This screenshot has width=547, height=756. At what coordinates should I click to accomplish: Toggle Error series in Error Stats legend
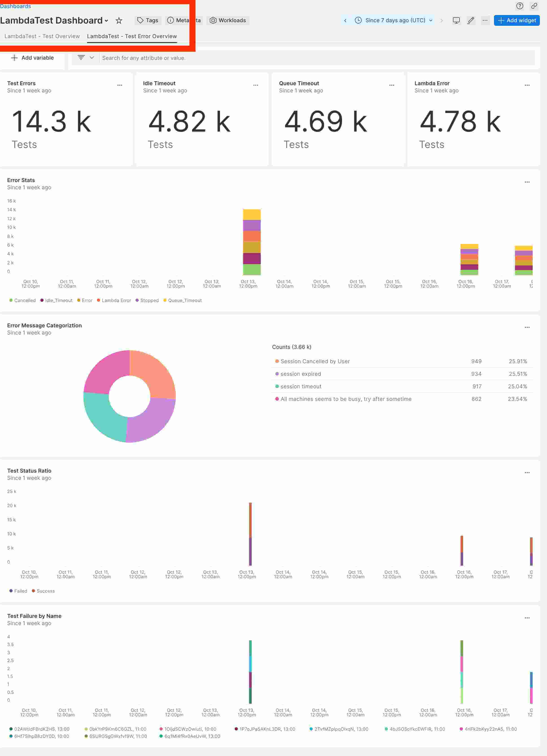coord(85,300)
